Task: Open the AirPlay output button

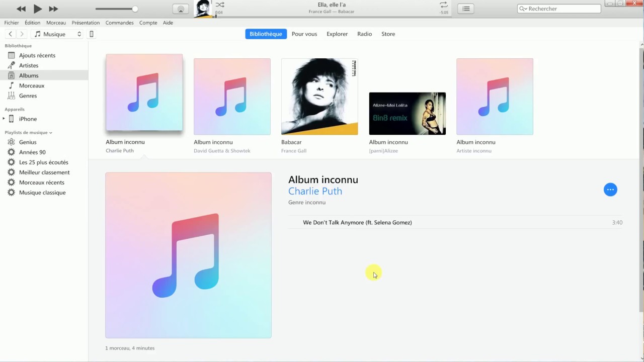Action: pos(181,9)
